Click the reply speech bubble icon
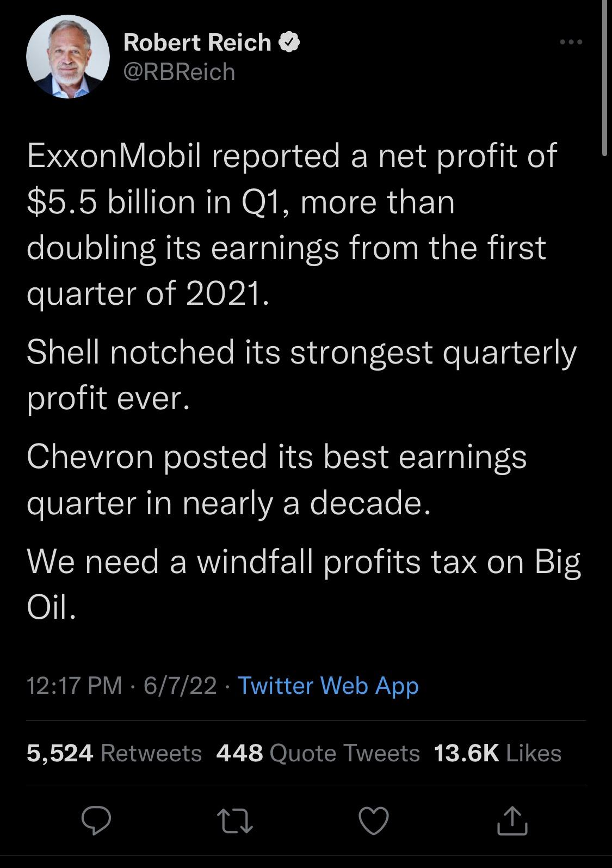This screenshot has width=612, height=868. pos(96,821)
